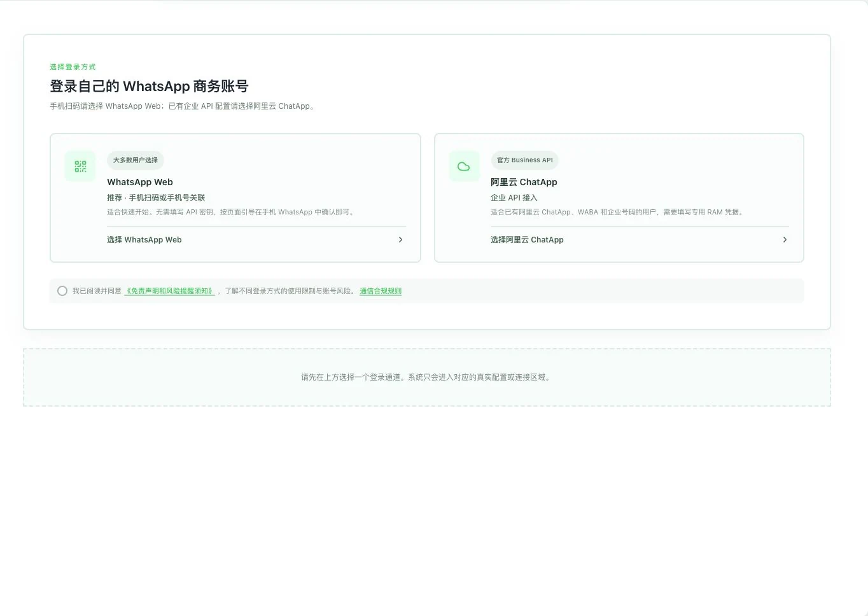Screen dimensions: 868x616
Task: Open the 通信合规规则 link
Action: pos(381,291)
